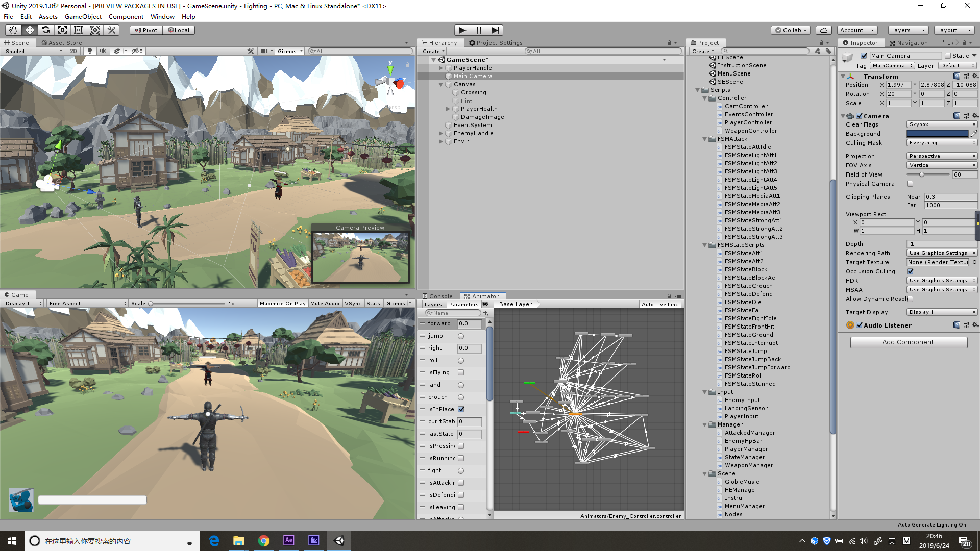Click the Pause button
The image size is (980, 551).
click(479, 30)
